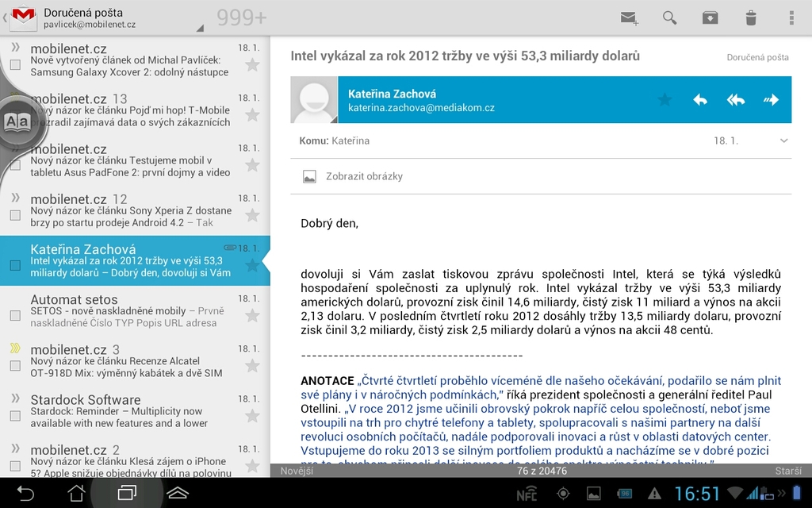Compose a new email message
Viewport: 812px width, 508px height.
629,16
